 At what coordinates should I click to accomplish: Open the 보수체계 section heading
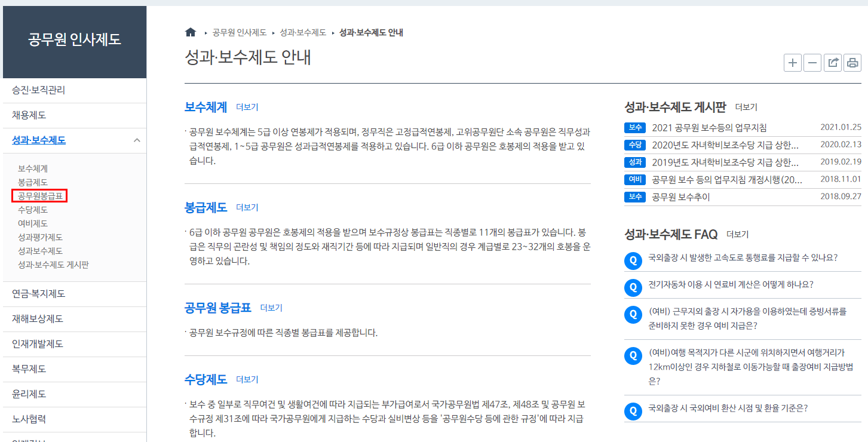pos(206,108)
